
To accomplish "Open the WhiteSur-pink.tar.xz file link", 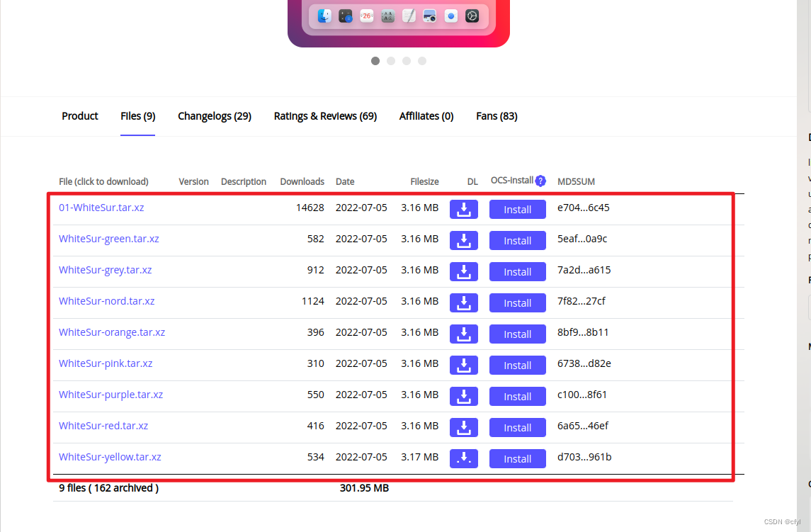I will pyautogui.click(x=106, y=363).
